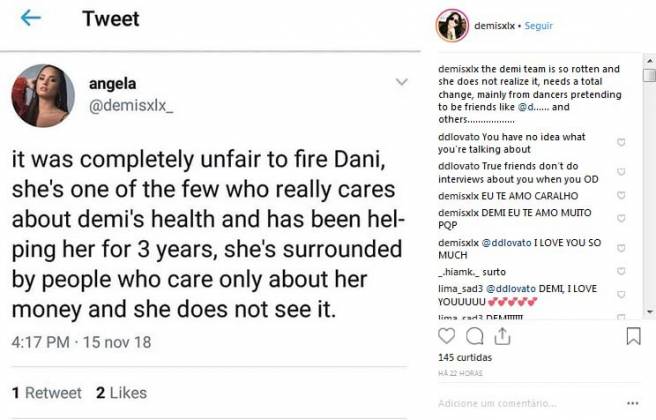Click the demisxlx Instagram avatar
656x420 pixels.
point(452,25)
